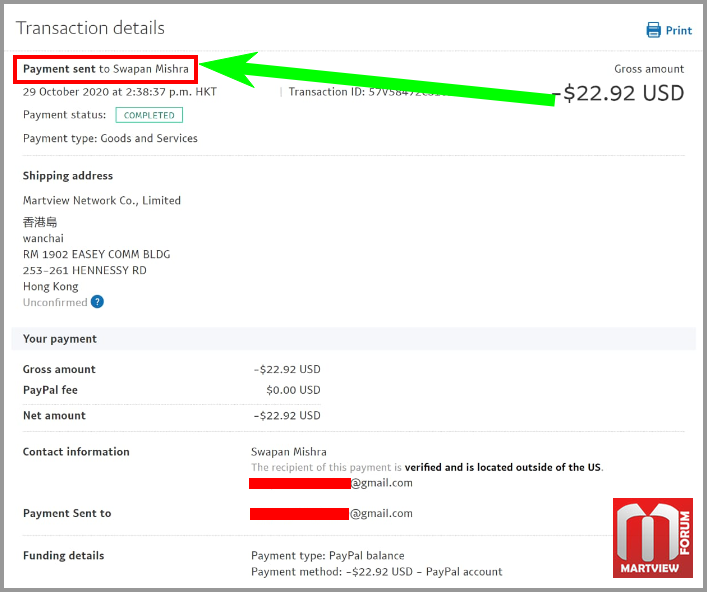Image resolution: width=707 pixels, height=592 pixels.
Task: Open the Print link
Action: tap(679, 31)
